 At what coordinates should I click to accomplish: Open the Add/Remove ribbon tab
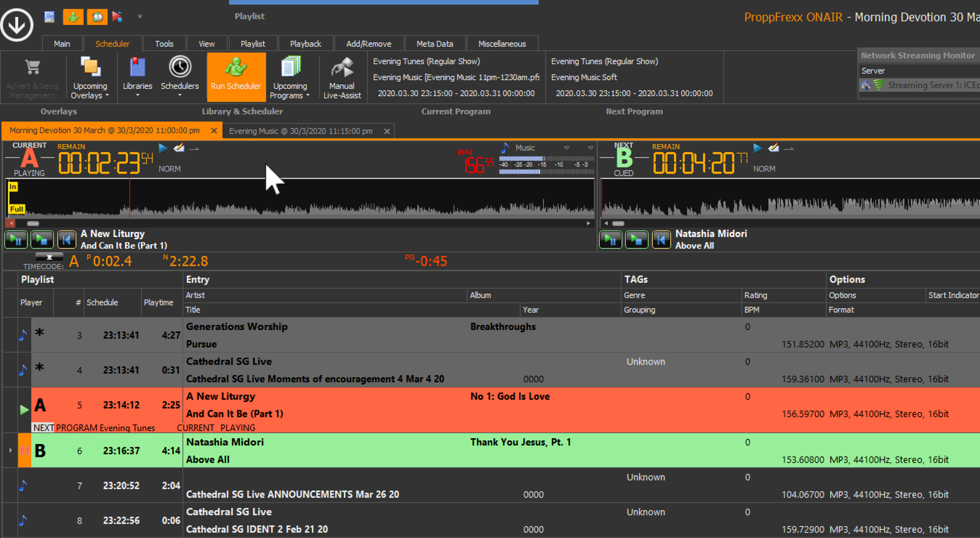tap(369, 44)
